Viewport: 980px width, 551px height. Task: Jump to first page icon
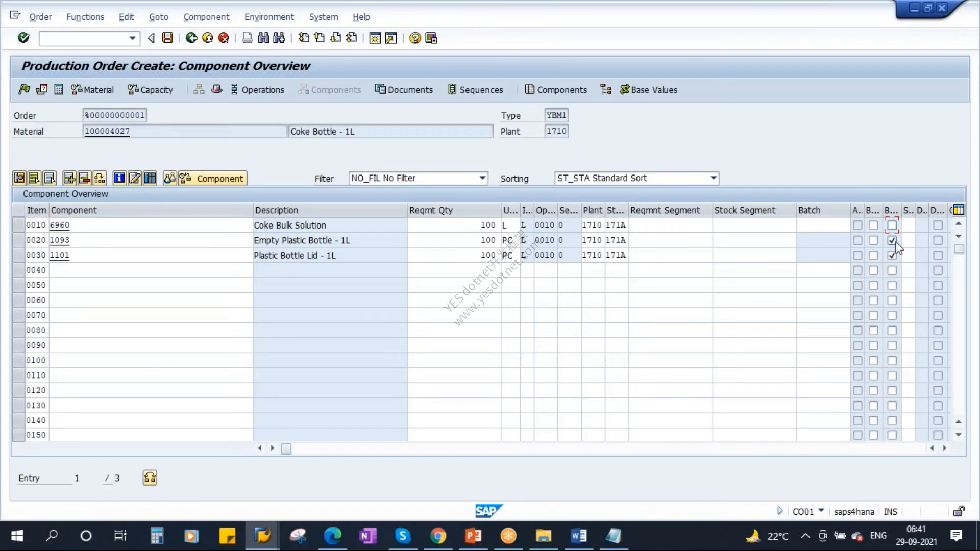click(x=304, y=38)
